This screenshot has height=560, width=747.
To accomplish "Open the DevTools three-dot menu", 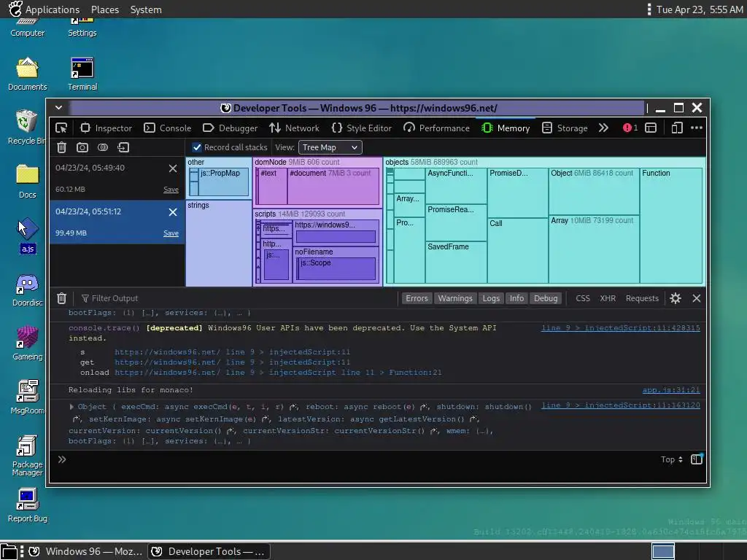I will [697, 128].
